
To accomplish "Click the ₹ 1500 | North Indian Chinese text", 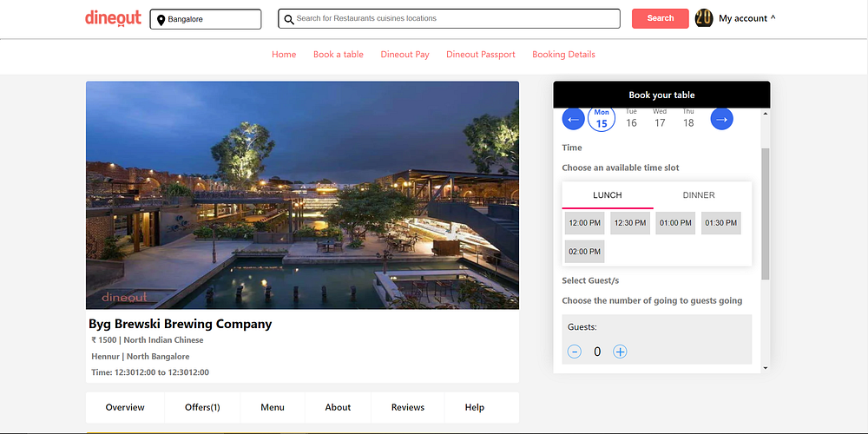I will point(148,340).
